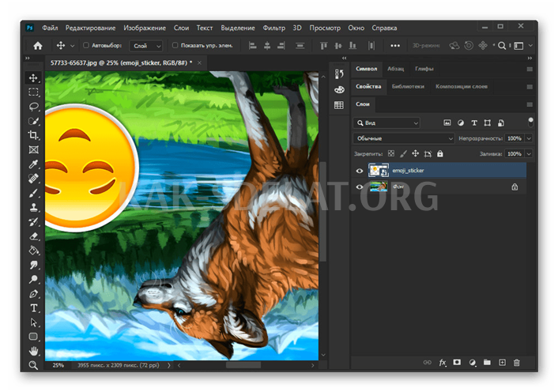This screenshot has width=558, height=392.
Task: Toggle lock position
Action: pos(415,153)
